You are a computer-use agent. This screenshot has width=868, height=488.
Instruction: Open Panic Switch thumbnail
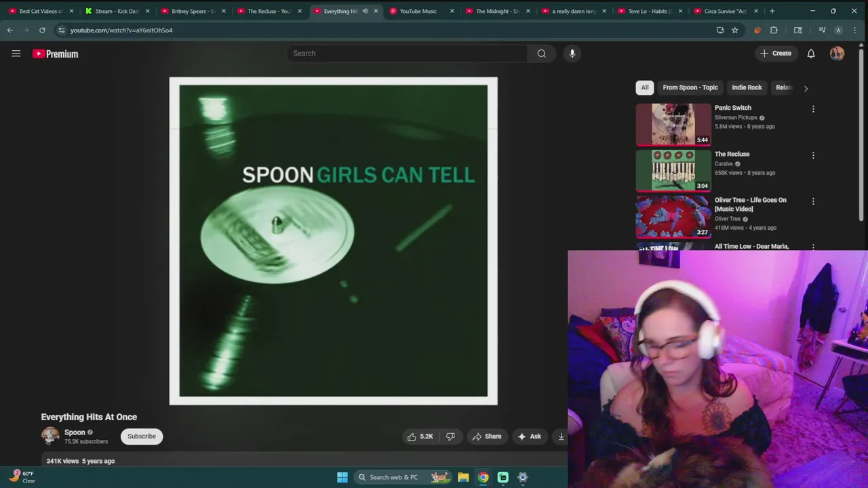tap(673, 124)
